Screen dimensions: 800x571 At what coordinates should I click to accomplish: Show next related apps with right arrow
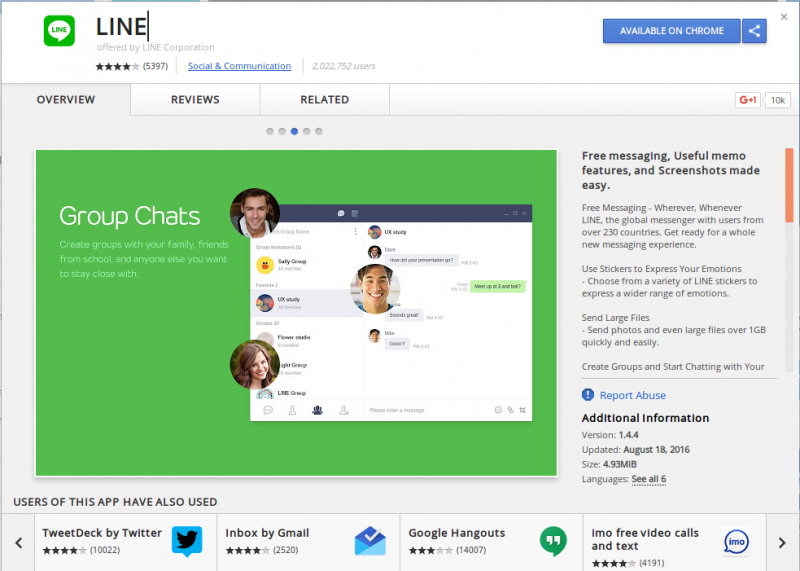[x=782, y=542]
